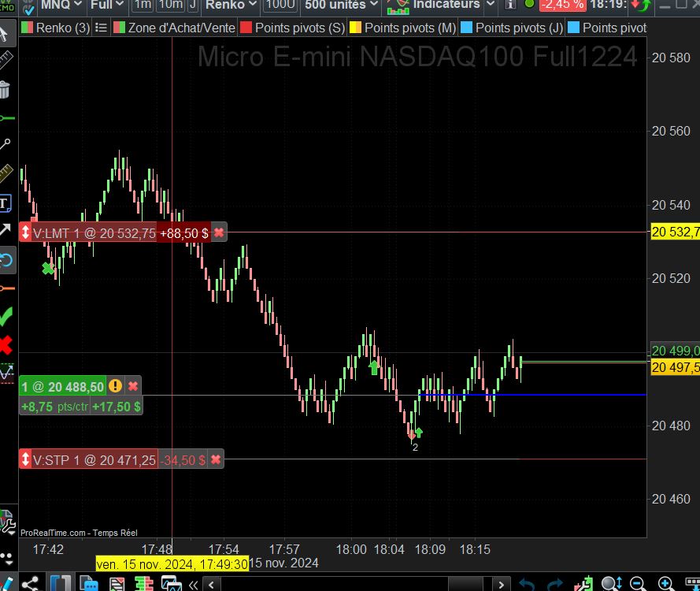Select the diagonal yellow ruler measure tool

tap(6, 173)
